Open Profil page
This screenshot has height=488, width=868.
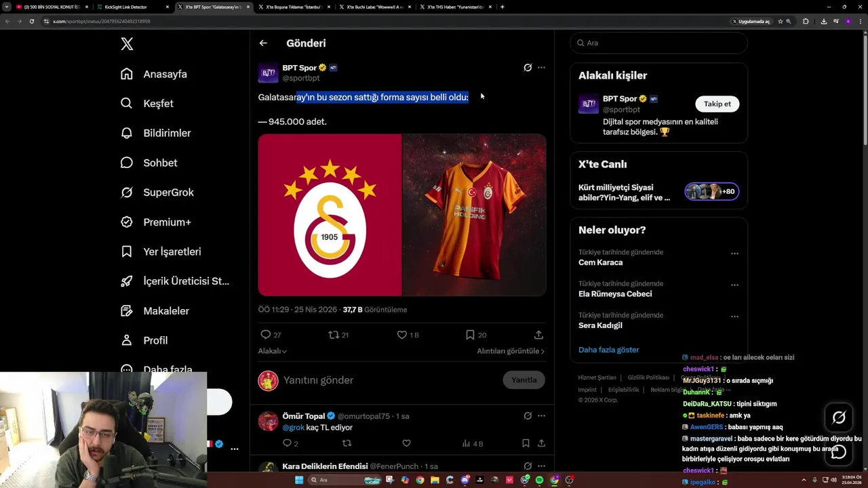[144, 340]
